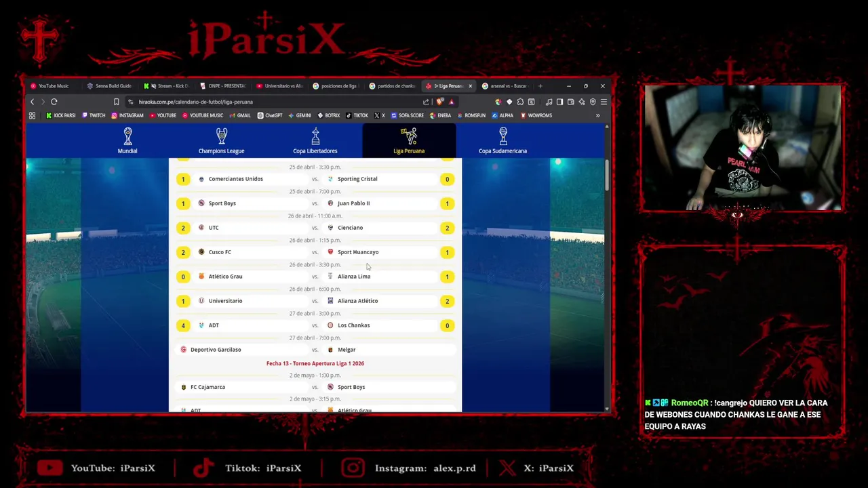Open a new browser tab
The height and width of the screenshot is (488, 868).
[x=540, y=86]
